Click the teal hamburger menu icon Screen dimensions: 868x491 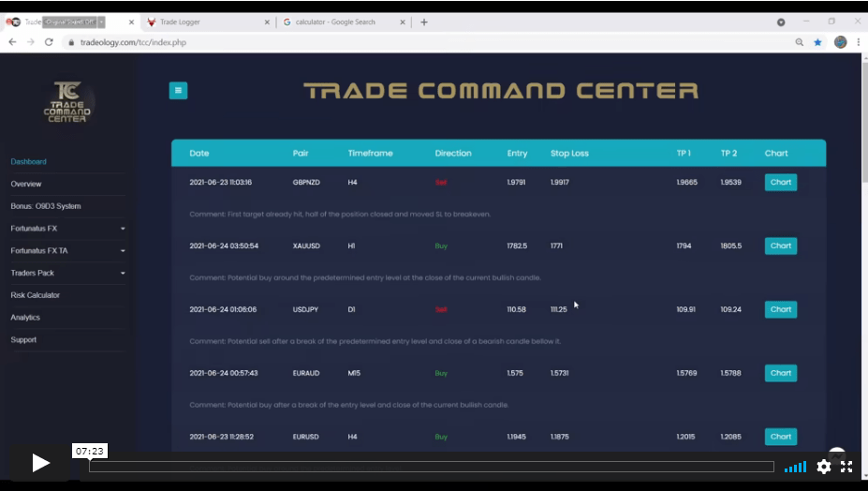point(178,91)
